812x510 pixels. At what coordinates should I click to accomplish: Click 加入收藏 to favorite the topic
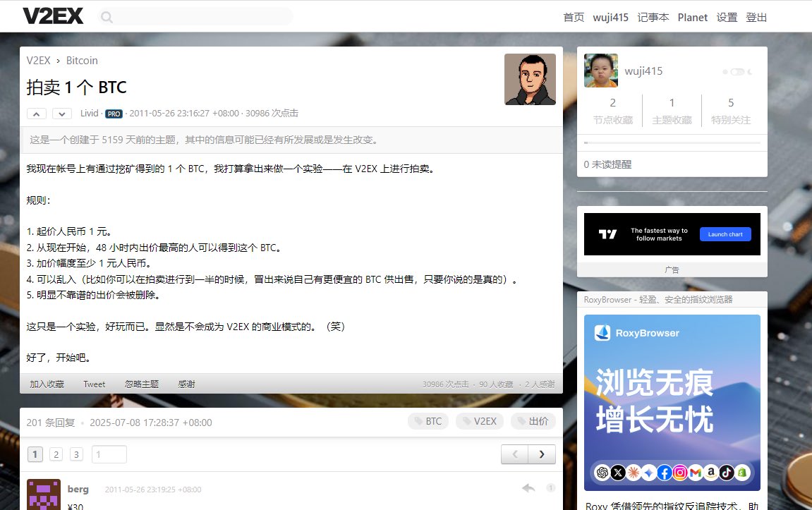pyautogui.click(x=47, y=384)
